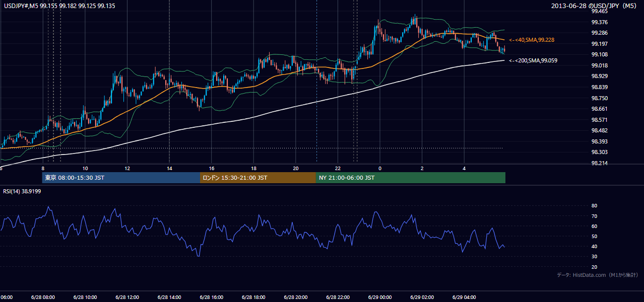Select the NY 21:00-06:00 JST session bar
The width and height of the screenshot is (644, 302).
(x=411, y=178)
